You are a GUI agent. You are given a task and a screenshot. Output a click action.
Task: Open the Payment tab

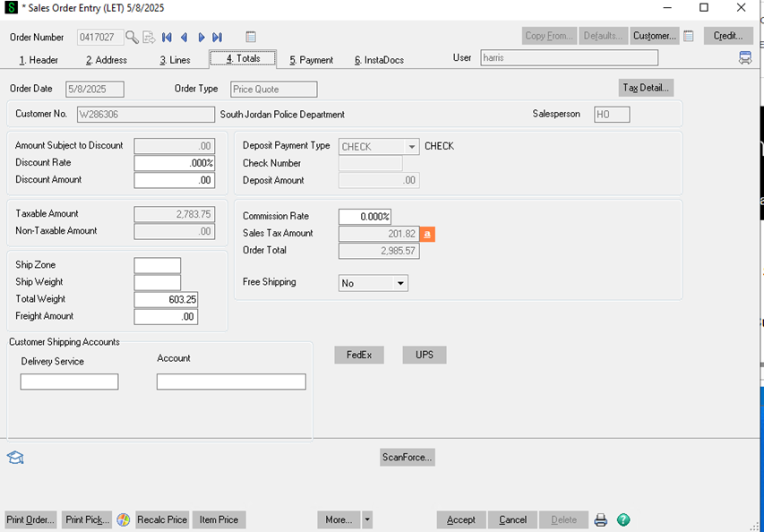[x=311, y=60]
